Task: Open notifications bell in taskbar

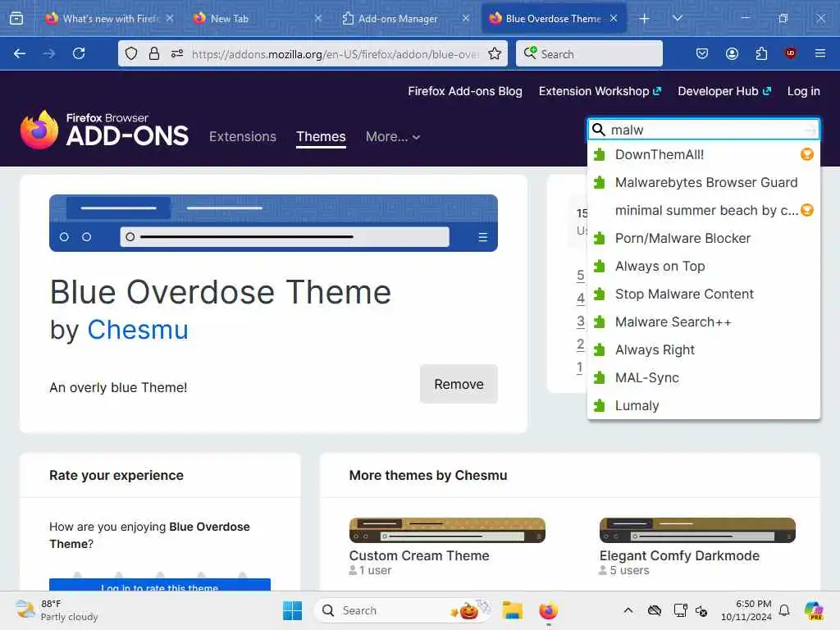Action: (x=784, y=610)
